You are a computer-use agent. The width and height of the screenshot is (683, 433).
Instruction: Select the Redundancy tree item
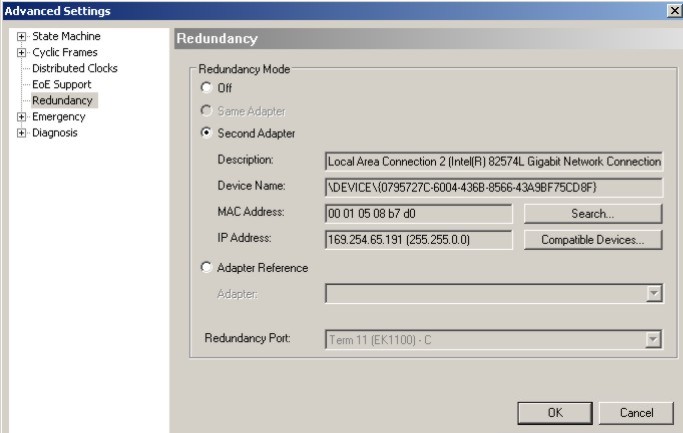click(62, 101)
